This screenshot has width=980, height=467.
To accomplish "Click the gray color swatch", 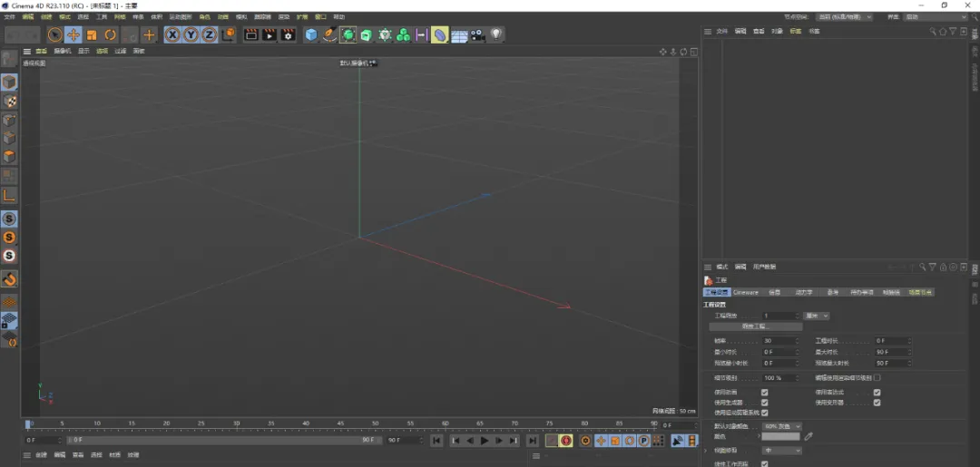I will coord(780,436).
